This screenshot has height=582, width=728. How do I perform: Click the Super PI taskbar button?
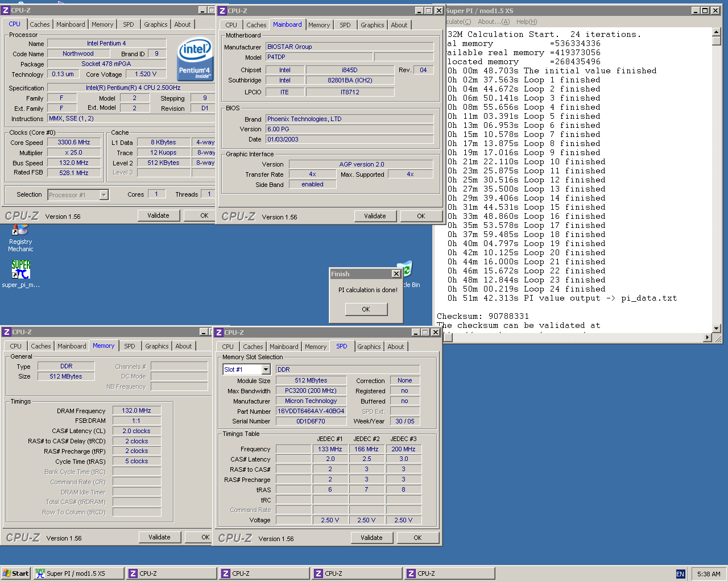click(x=78, y=573)
